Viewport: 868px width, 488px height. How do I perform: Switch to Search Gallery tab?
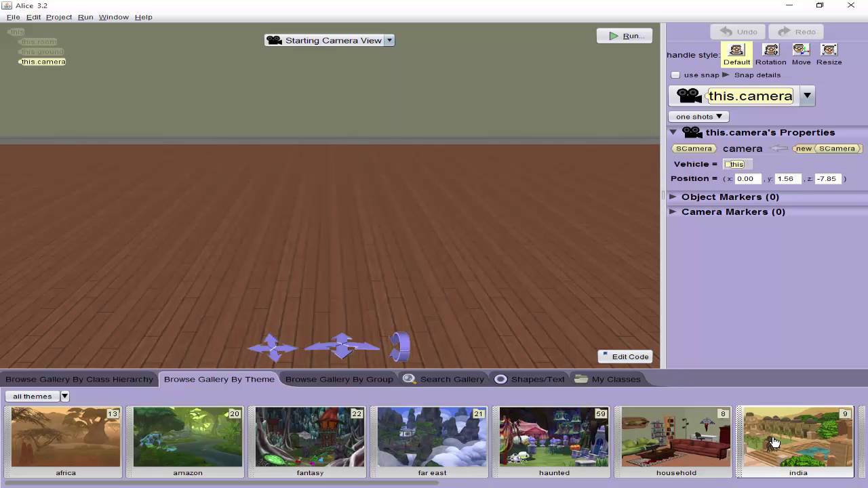(x=443, y=379)
